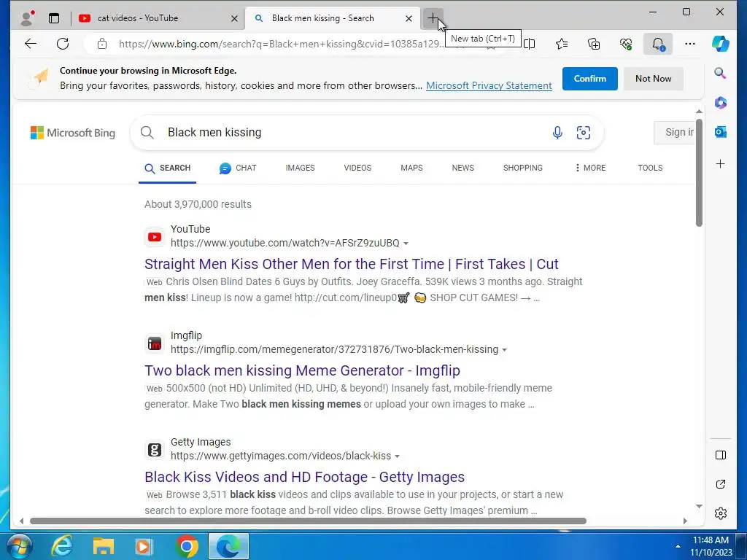Expand the Getty Images URL dropdown arrow
The image size is (747, 560).
(x=398, y=456)
